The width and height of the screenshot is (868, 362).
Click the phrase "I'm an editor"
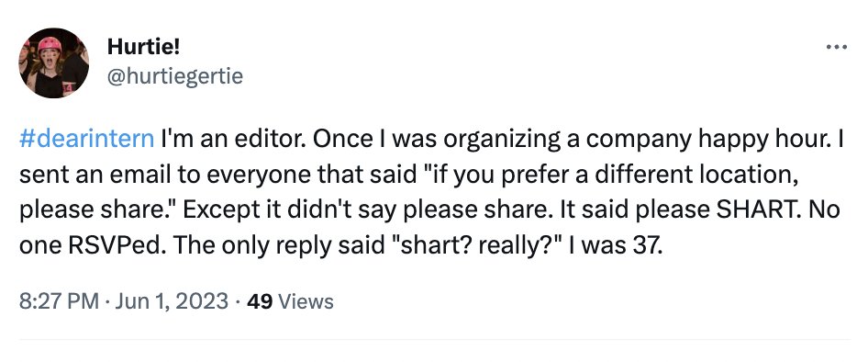(x=231, y=140)
